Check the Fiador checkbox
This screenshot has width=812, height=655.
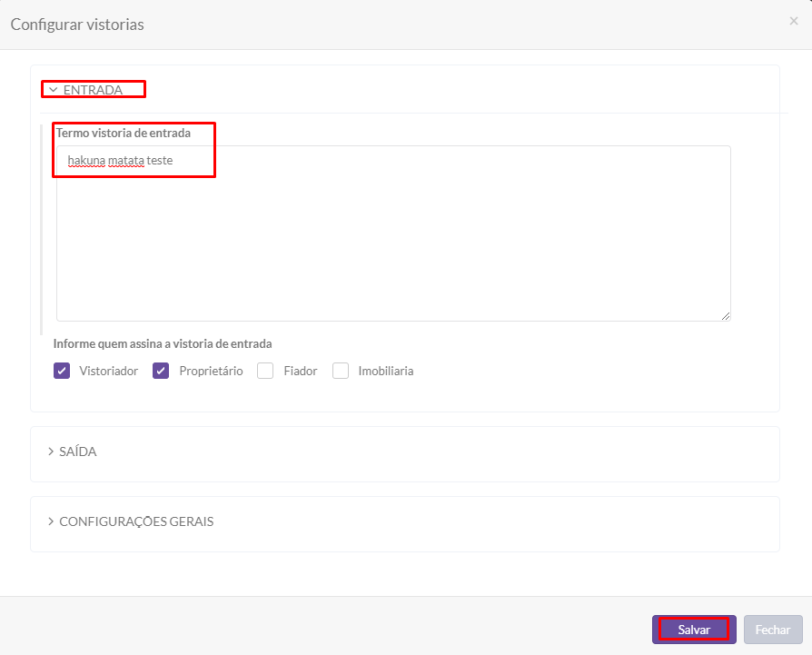click(265, 371)
